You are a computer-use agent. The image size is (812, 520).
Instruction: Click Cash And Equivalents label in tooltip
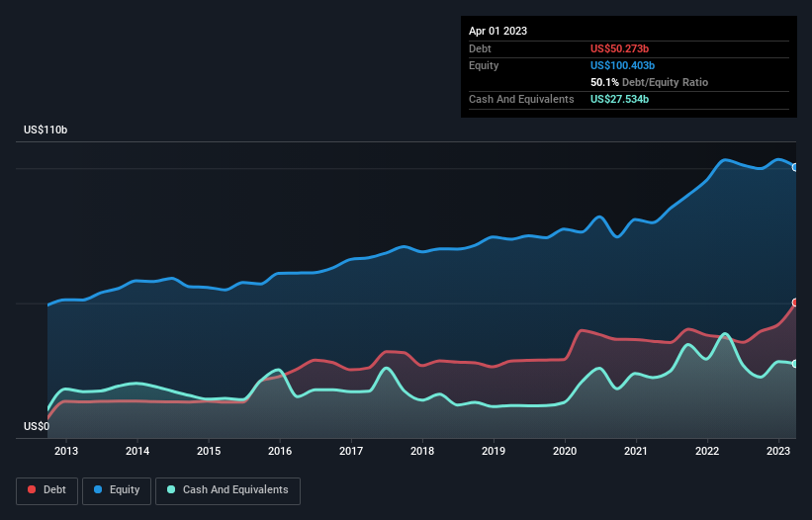point(521,99)
